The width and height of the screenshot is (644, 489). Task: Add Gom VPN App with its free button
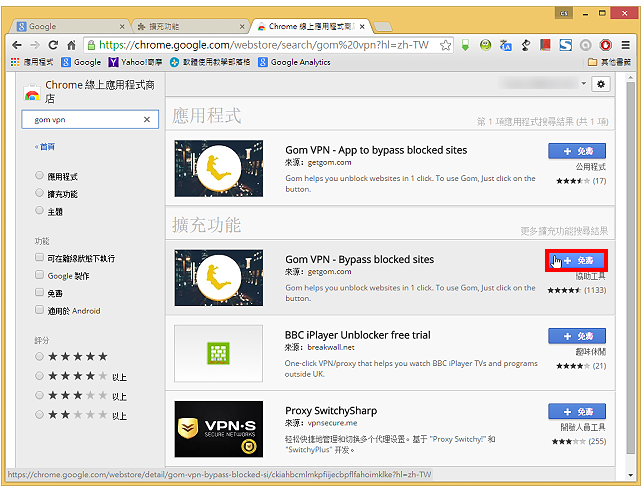pyautogui.click(x=577, y=151)
